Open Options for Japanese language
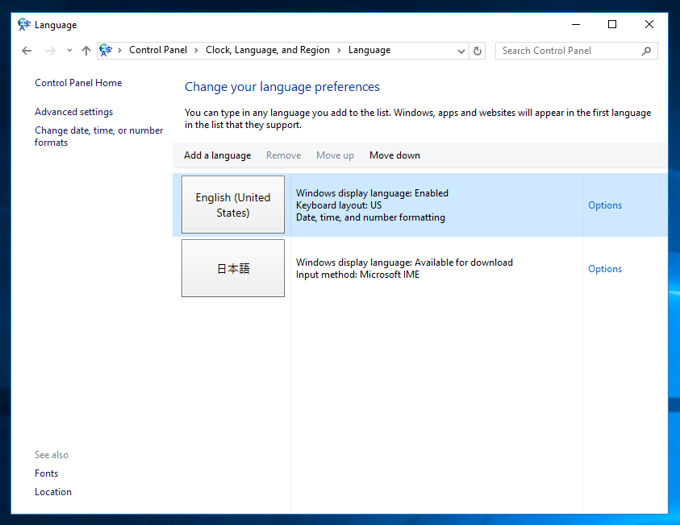680x525 pixels. click(605, 269)
